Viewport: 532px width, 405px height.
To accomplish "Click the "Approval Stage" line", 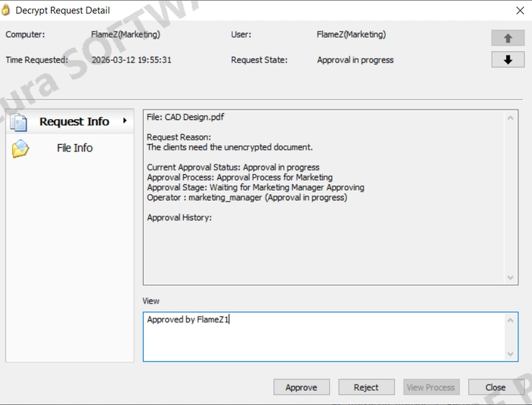I will click(255, 188).
